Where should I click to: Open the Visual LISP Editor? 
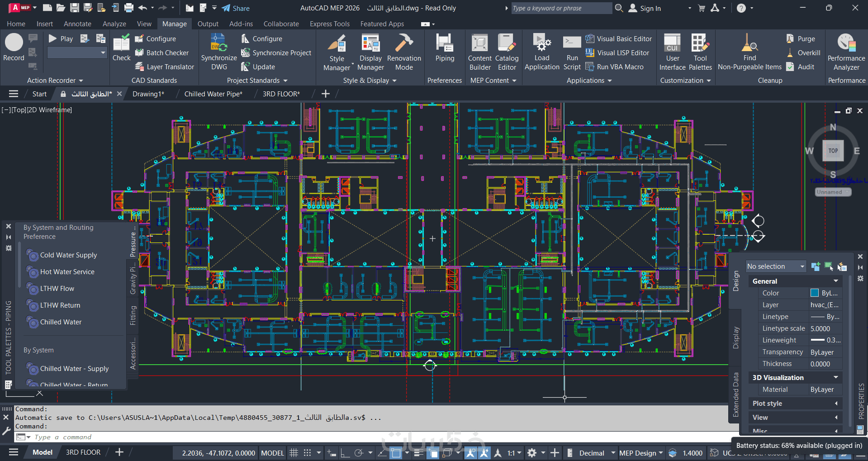pyautogui.click(x=617, y=53)
